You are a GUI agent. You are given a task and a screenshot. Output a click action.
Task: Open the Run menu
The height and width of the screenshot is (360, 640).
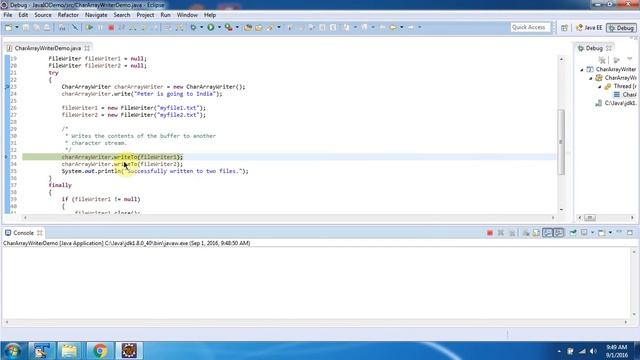(165, 15)
